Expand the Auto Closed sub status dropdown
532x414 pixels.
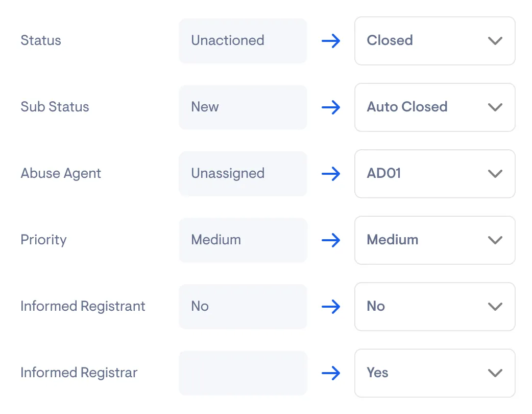point(434,107)
